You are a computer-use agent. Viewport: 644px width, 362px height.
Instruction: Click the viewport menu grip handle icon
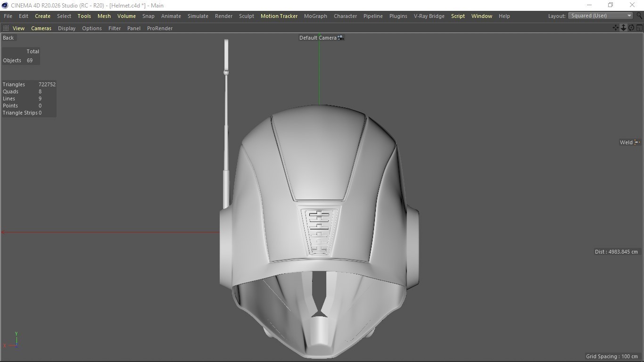[6, 28]
